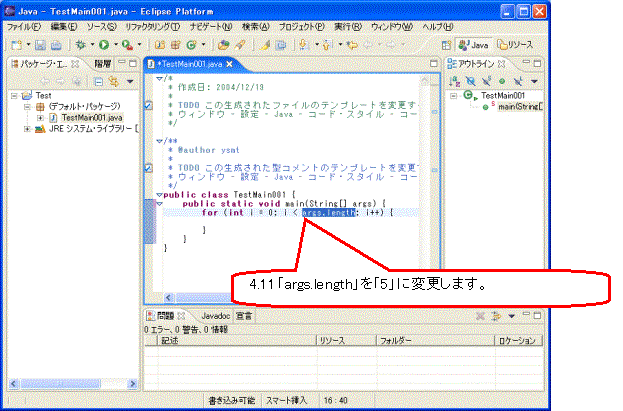
Task: Toggle Mark Occurrences highlighter icon
Action: [x=265, y=45]
